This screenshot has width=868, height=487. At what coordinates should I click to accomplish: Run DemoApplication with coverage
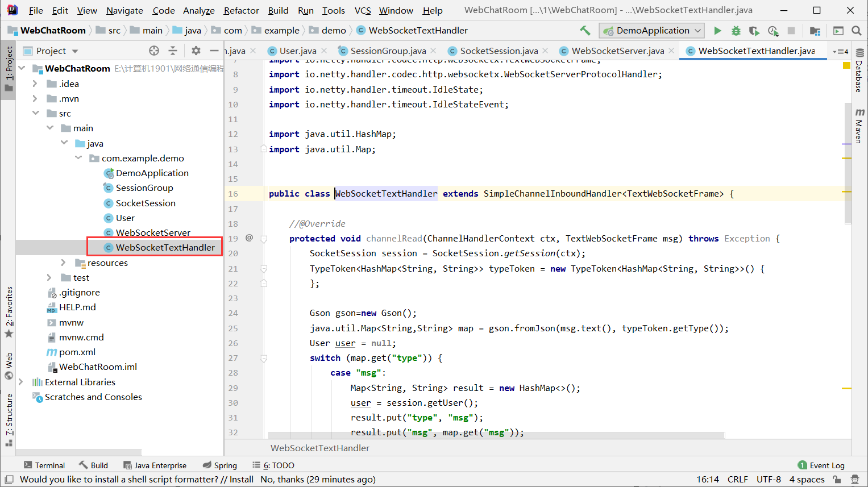(x=753, y=31)
